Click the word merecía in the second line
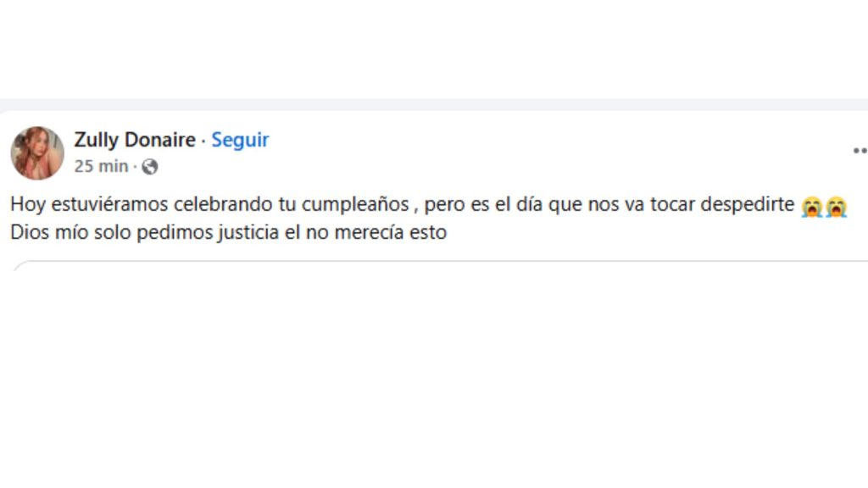This screenshot has height=488, width=868. 370,232
